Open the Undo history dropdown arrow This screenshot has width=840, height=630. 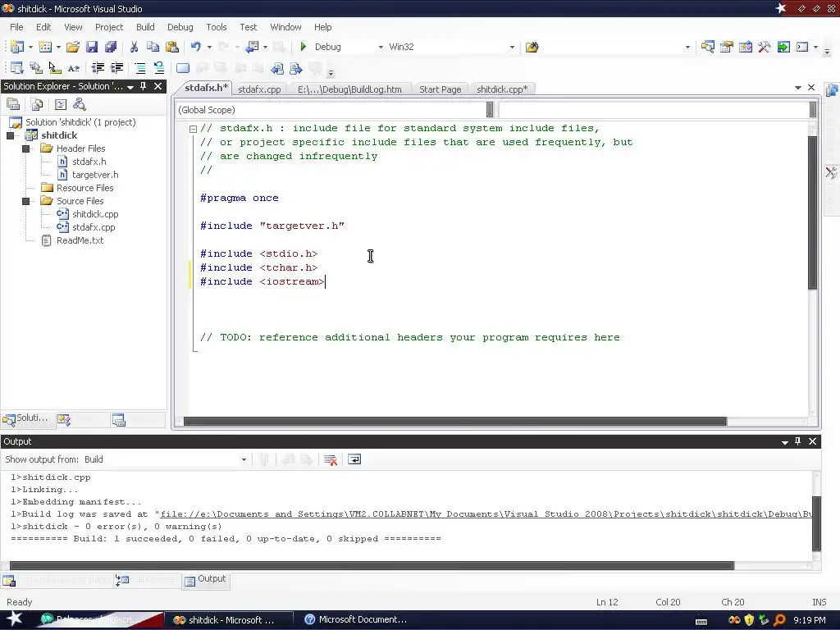pyautogui.click(x=209, y=47)
